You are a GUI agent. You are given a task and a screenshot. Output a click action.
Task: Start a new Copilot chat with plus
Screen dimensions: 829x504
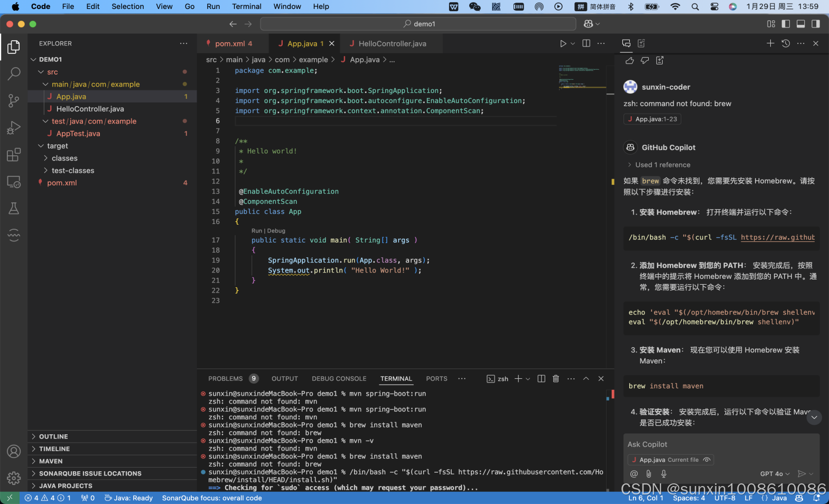pos(770,43)
